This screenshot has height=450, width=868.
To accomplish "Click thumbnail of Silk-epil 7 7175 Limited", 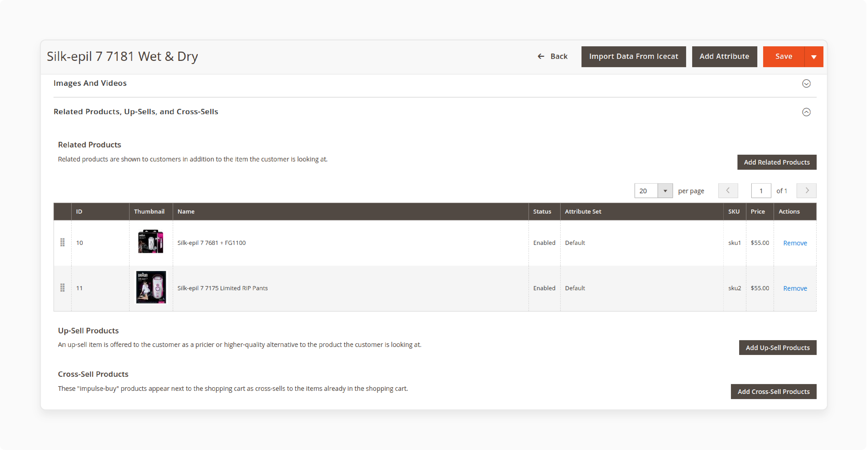I will pos(151,287).
